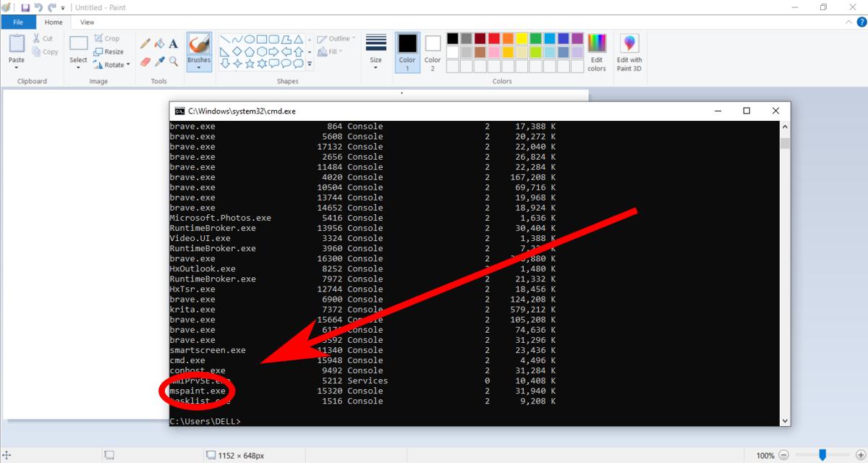Click the Resize button

110,51
